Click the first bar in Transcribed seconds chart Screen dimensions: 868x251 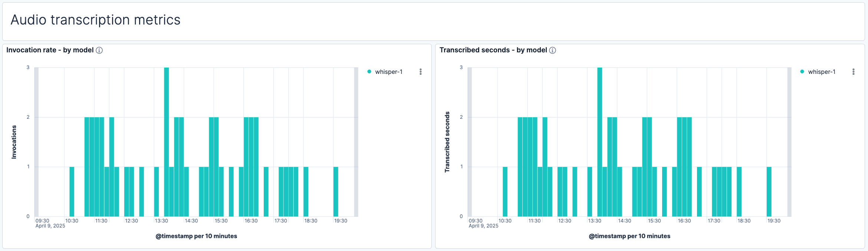click(505, 191)
